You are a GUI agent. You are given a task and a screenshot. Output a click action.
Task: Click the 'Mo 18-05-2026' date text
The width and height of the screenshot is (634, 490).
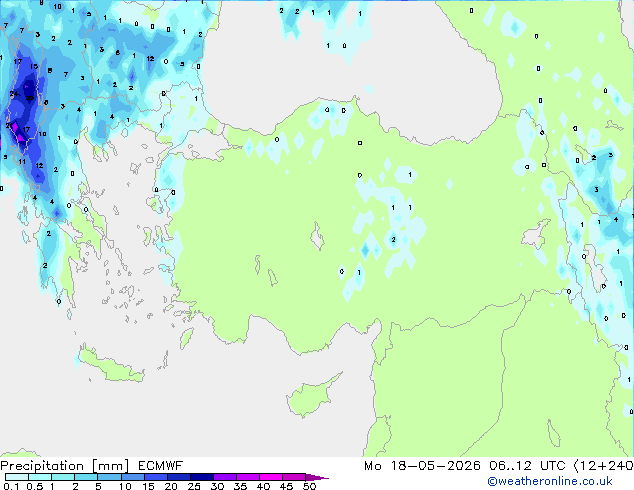[422, 466]
